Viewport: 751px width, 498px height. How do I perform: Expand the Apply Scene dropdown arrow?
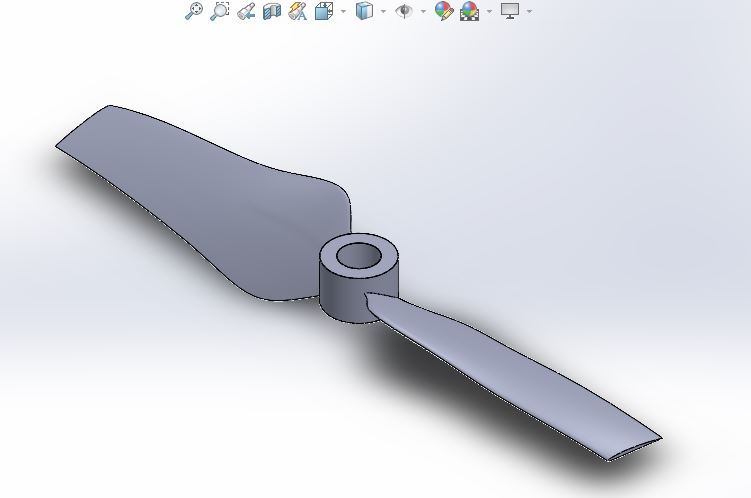click(x=489, y=11)
